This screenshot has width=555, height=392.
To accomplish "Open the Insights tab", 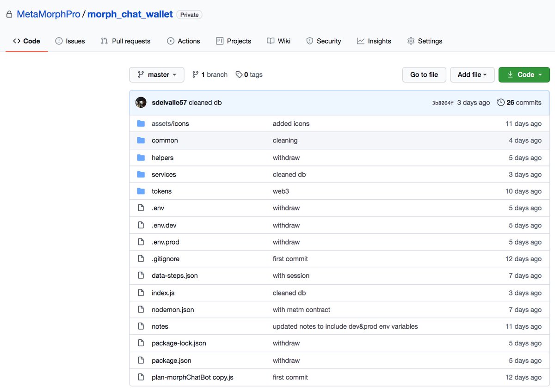I will click(x=374, y=41).
